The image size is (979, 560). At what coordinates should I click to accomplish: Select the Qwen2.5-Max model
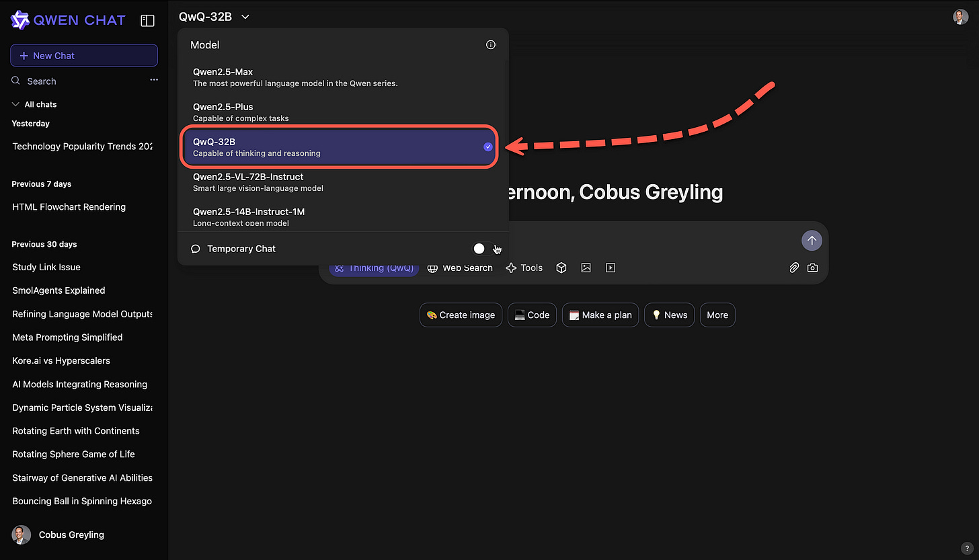point(340,77)
